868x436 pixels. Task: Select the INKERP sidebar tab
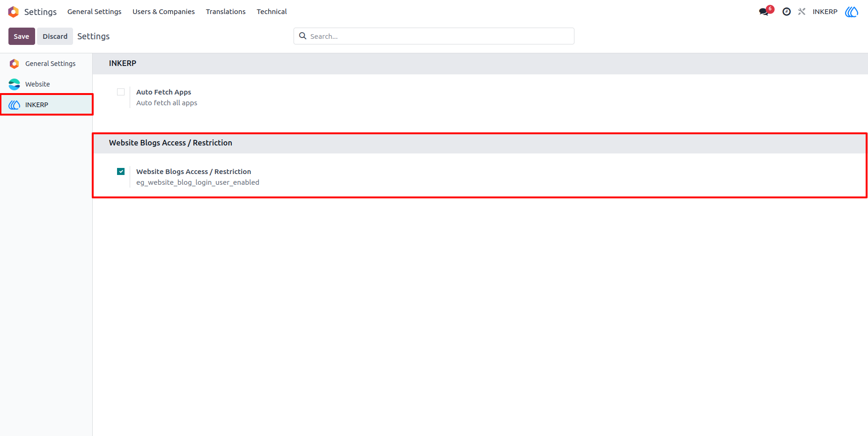46,105
